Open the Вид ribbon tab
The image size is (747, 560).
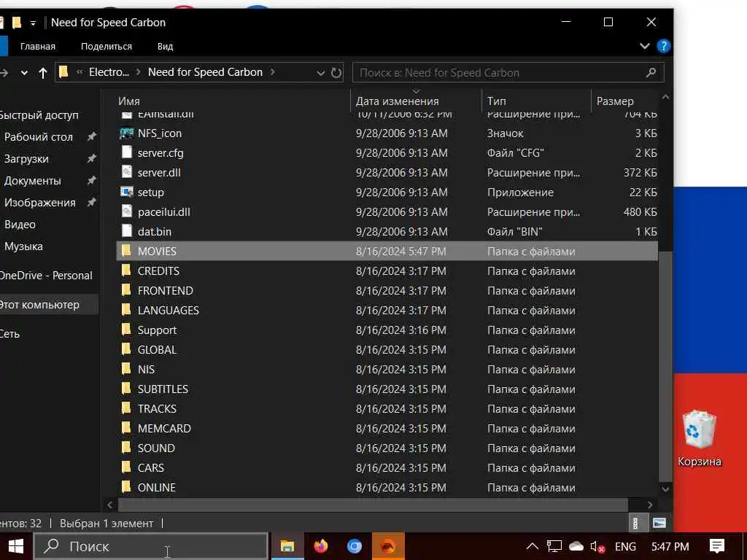click(166, 46)
